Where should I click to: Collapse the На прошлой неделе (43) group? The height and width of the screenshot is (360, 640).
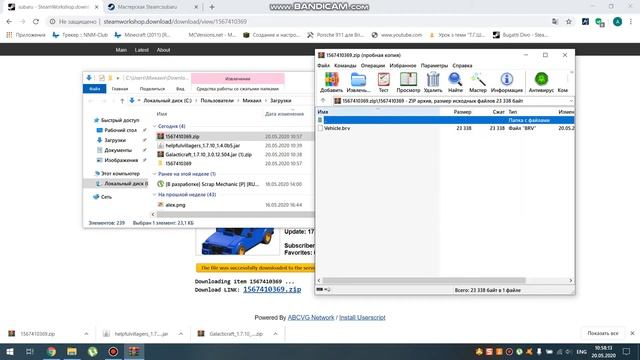coord(155,195)
